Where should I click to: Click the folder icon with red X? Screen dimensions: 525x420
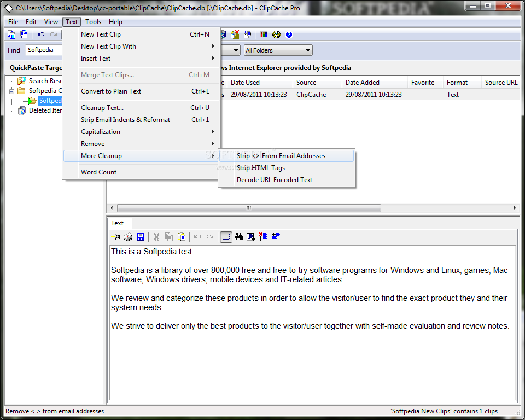[235, 34]
